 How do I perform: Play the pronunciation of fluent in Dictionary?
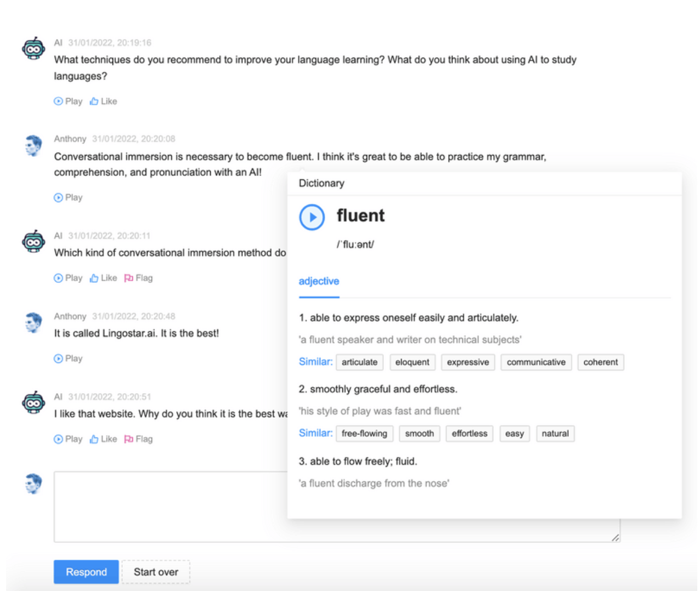tap(312, 217)
